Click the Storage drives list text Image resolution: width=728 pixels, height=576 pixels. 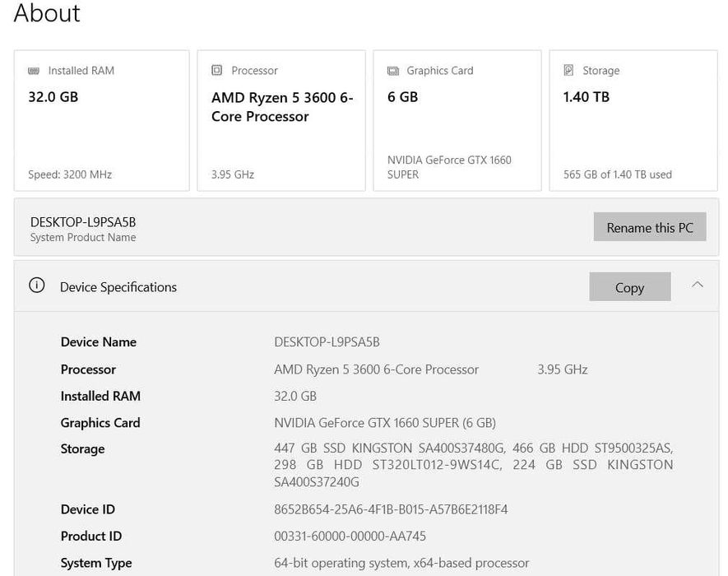[473, 465]
